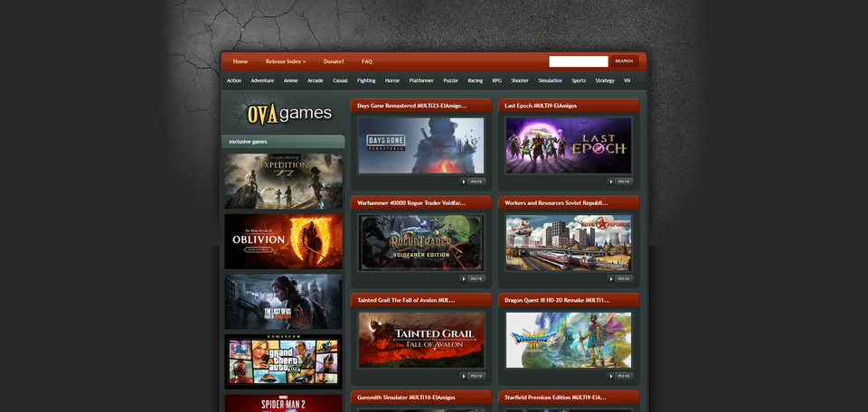
Task: Browse the Puzzle category
Action: (450, 80)
